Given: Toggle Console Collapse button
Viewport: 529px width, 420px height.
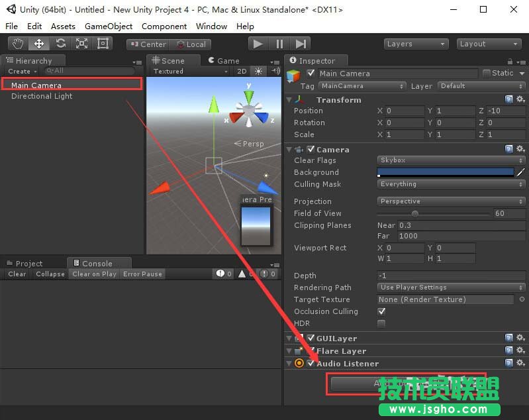Looking at the screenshot, I should click(50, 274).
